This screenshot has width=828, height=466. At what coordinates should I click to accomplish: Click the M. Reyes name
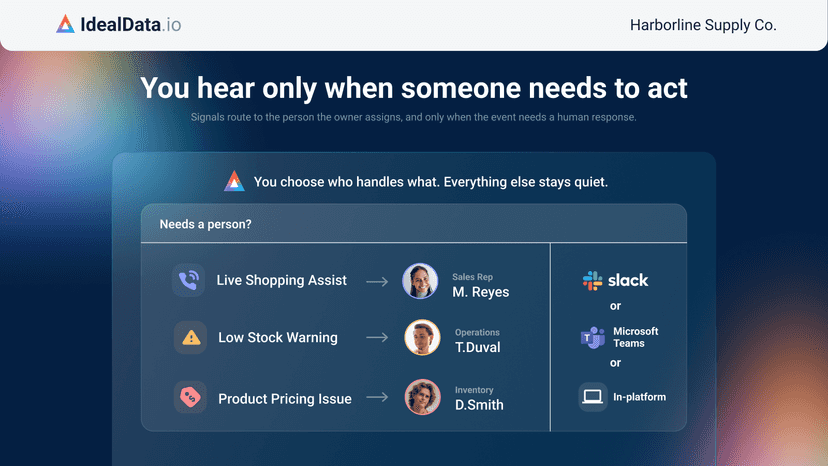click(481, 292)
